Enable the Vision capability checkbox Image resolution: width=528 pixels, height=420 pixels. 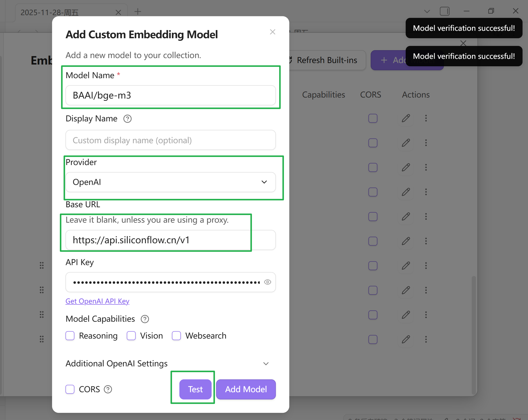pos(131,336)
